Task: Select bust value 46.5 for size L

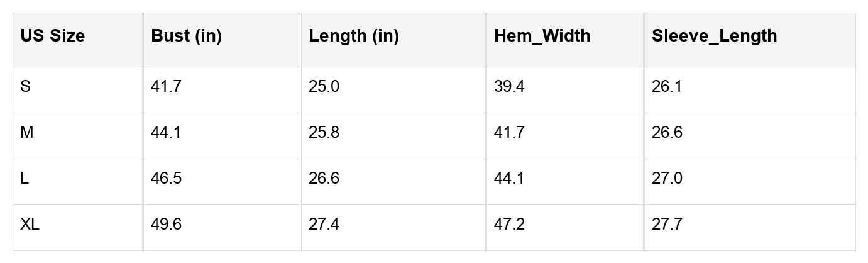Action: [166, 179]
